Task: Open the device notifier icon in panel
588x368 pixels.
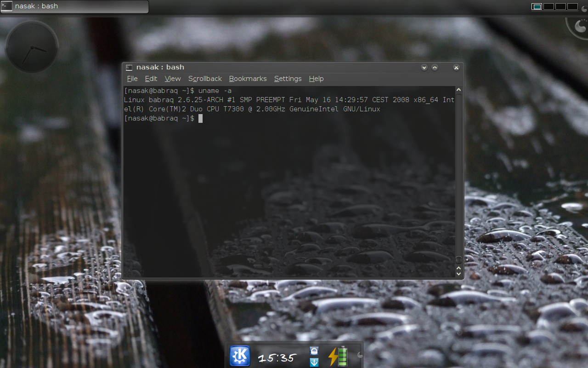Action: coord(314,351)
